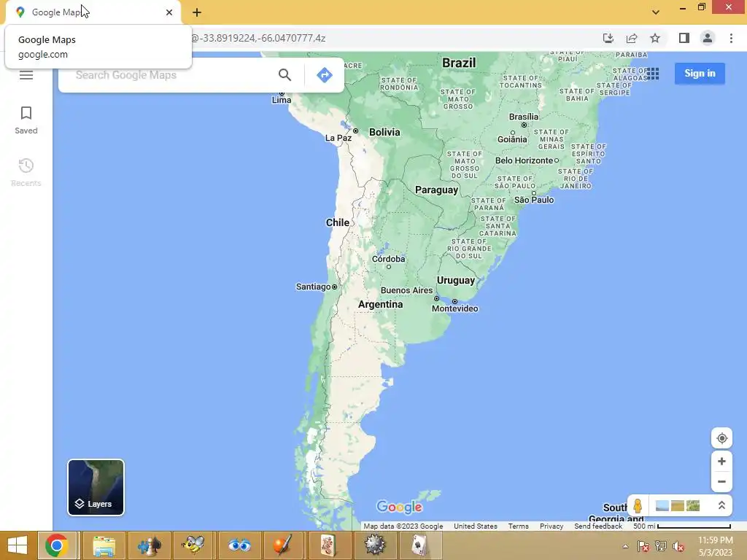
Task: Expand the imagery strip with double chevron
Action: (x=721, y=505)
